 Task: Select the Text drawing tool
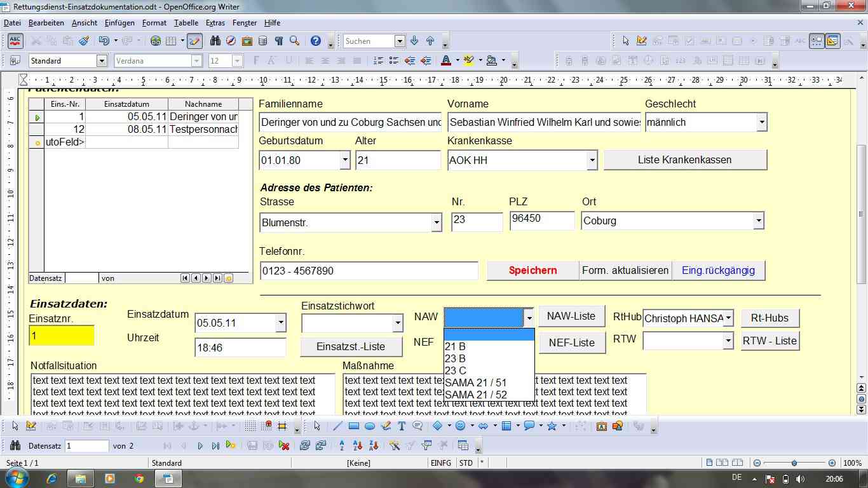point(402,425)
